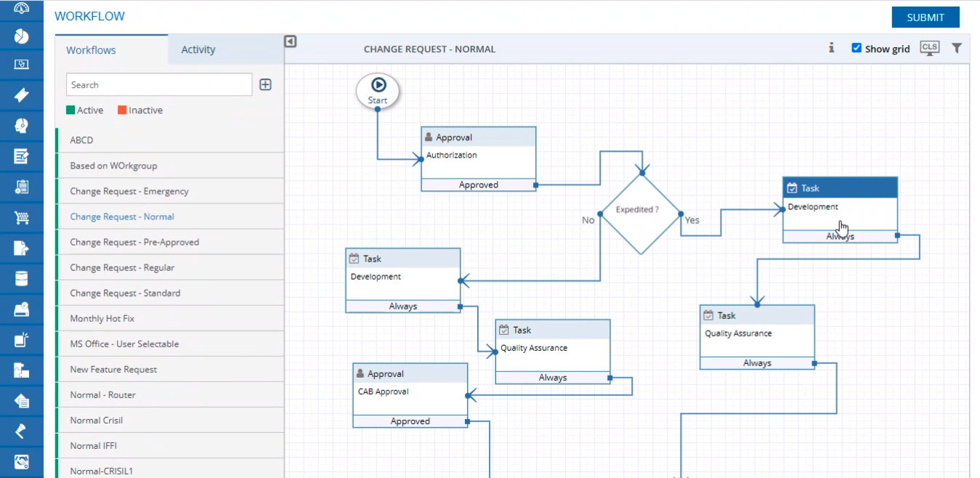980x478 pixels.
Task: Open Change Request - Emergency workflow
Action: click(129, 191)
